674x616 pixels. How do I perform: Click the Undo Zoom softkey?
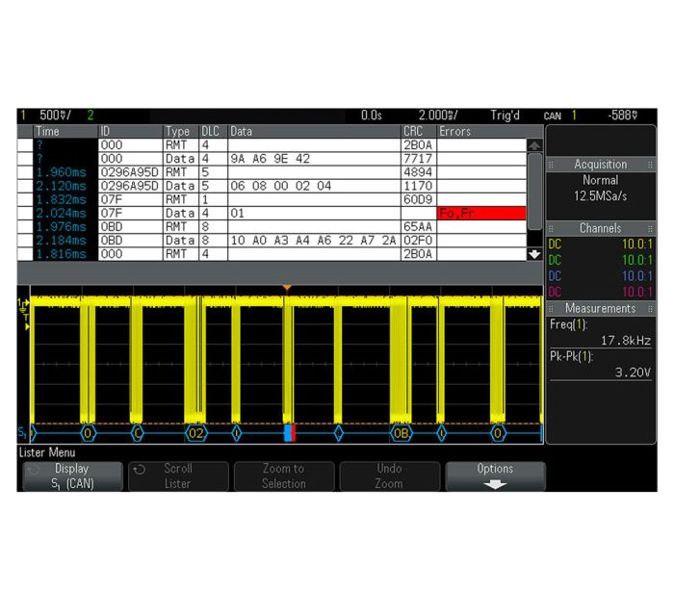point(389,476)
